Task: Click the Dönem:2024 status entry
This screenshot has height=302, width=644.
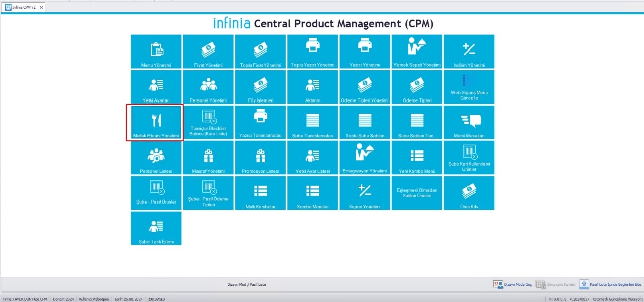Action: point(63,299)
